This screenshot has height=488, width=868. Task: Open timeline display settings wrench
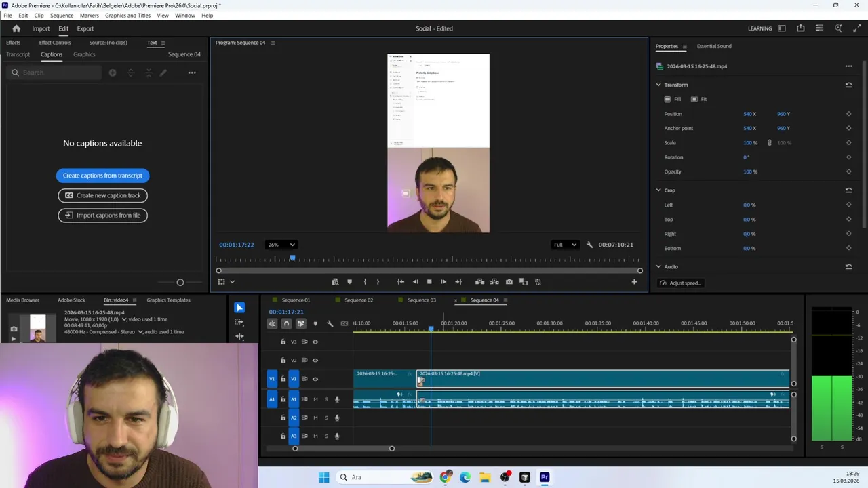click(x=330, y=324)
